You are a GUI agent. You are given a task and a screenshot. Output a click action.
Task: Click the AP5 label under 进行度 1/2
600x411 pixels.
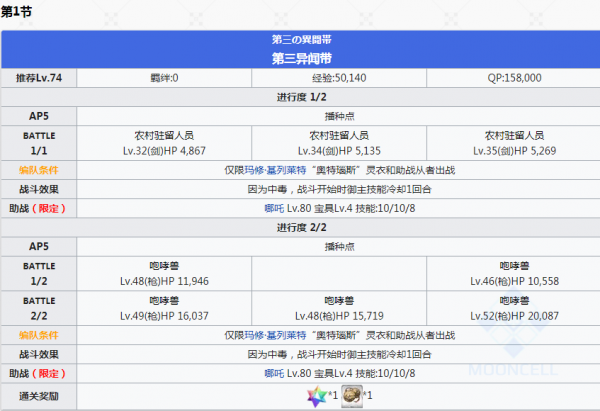pyautogui.click(x=39, y=116)
